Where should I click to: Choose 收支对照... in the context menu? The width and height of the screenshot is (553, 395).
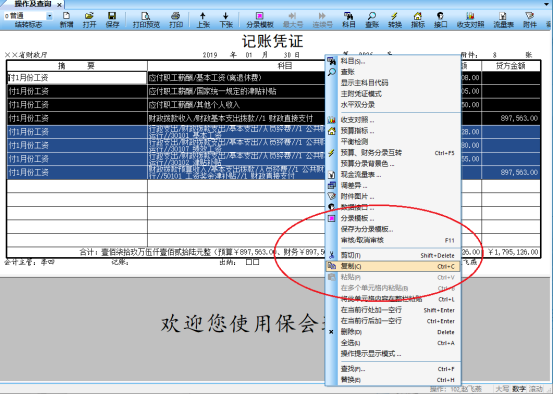coord(394,120)
